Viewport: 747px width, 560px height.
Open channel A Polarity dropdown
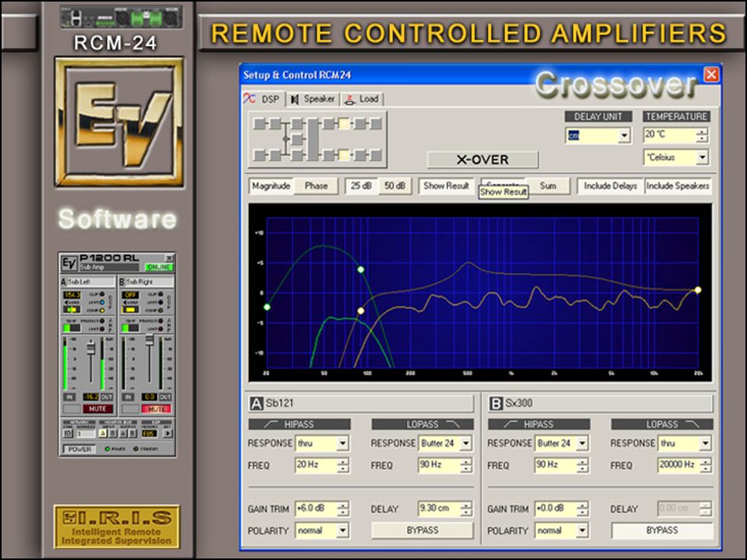click(342, 530)
